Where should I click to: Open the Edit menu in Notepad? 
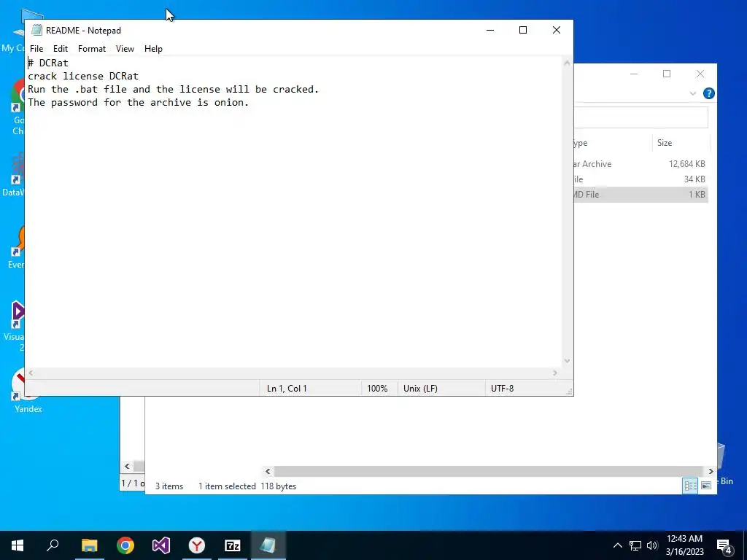point(60,49)
